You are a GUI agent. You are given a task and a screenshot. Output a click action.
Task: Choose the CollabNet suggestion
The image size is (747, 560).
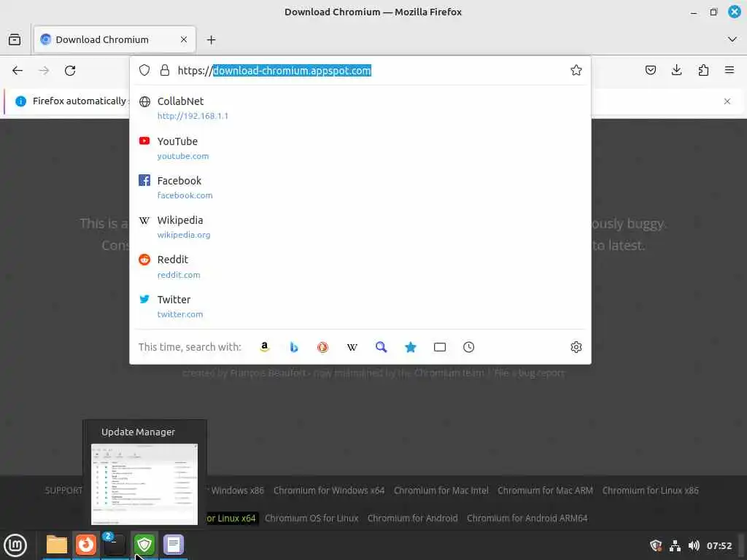point(360,108)
